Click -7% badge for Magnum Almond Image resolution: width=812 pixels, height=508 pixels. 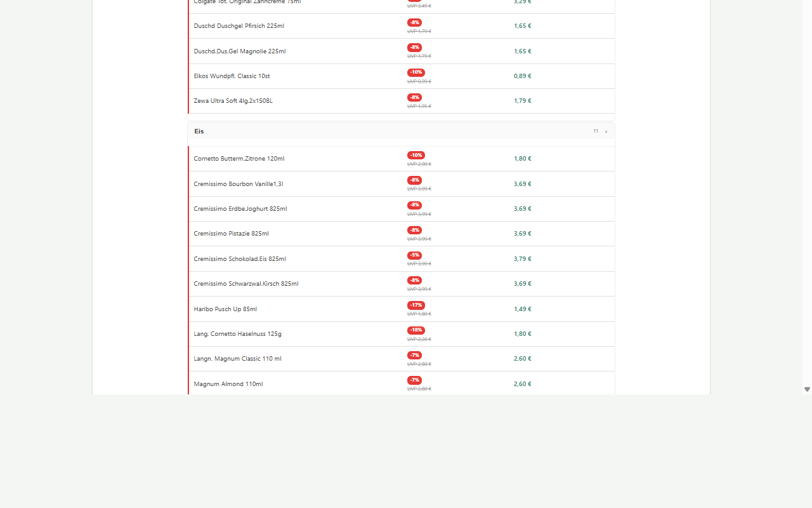414,380
